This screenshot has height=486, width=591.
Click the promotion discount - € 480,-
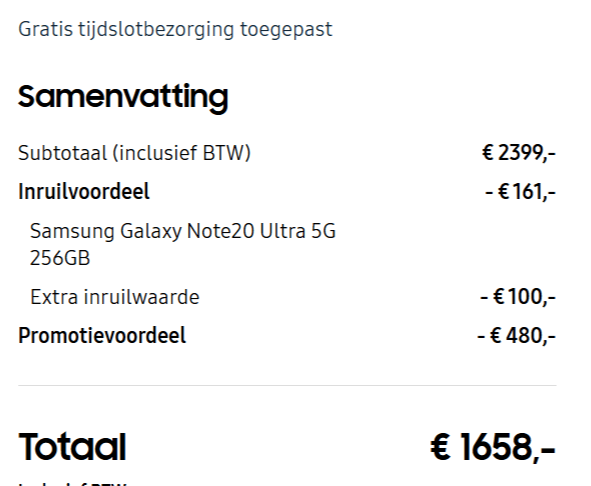(516, 335)
